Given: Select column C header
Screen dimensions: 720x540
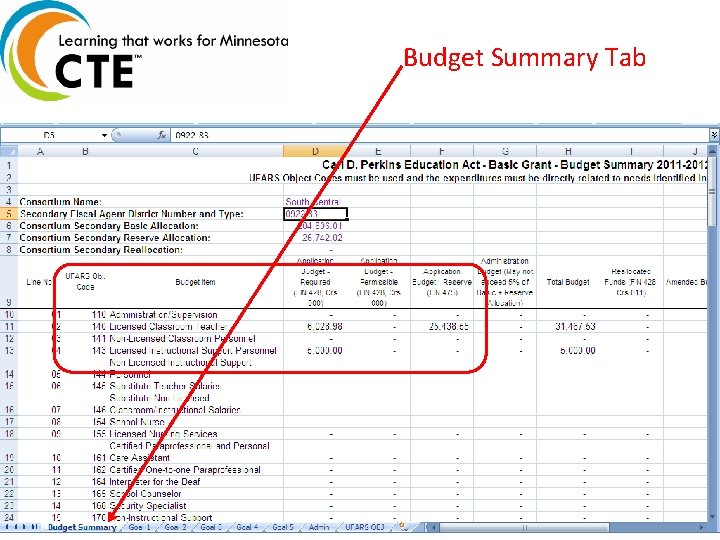Looking at the screenshot, I should 195,151.
